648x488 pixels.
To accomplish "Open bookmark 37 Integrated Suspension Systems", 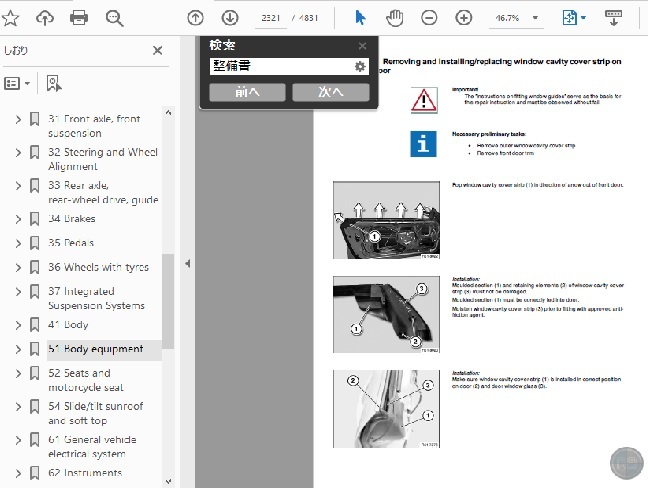I will pyautogui.click(x=96, y=298).
